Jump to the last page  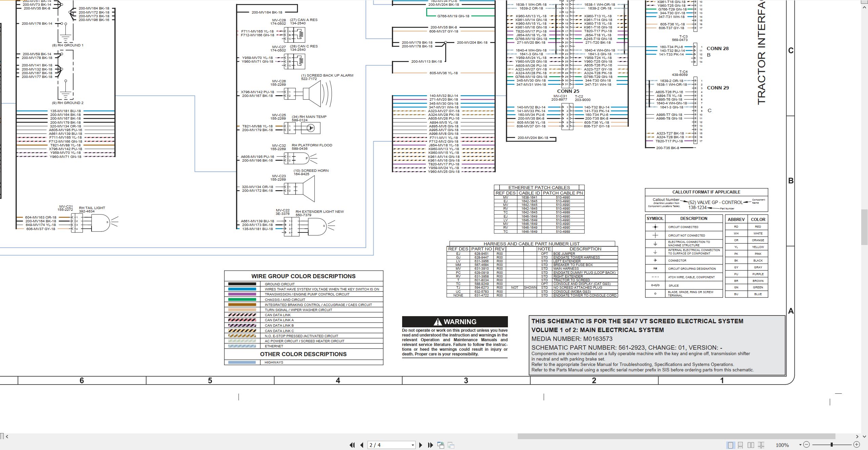point(431,445)
